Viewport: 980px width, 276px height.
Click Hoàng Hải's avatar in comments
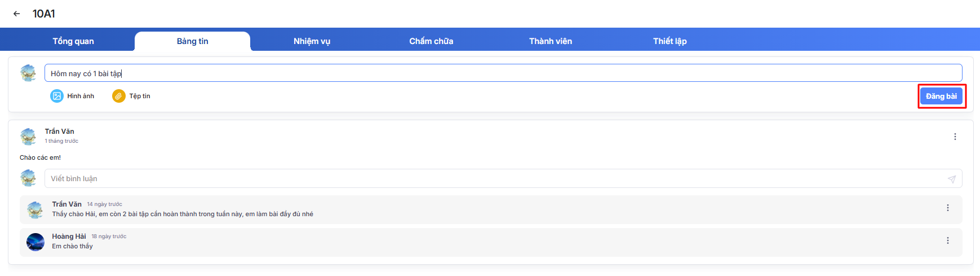click(36, 242)
